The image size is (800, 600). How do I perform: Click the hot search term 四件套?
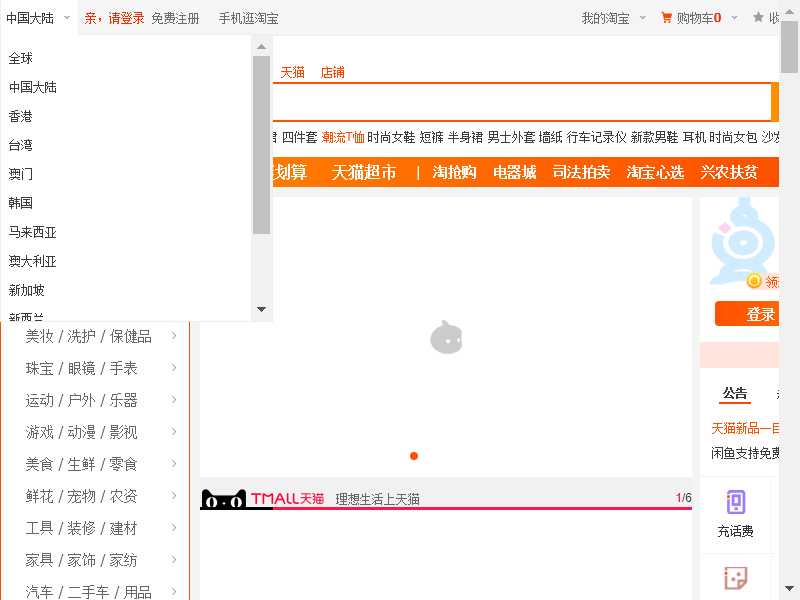click(299, 137)
